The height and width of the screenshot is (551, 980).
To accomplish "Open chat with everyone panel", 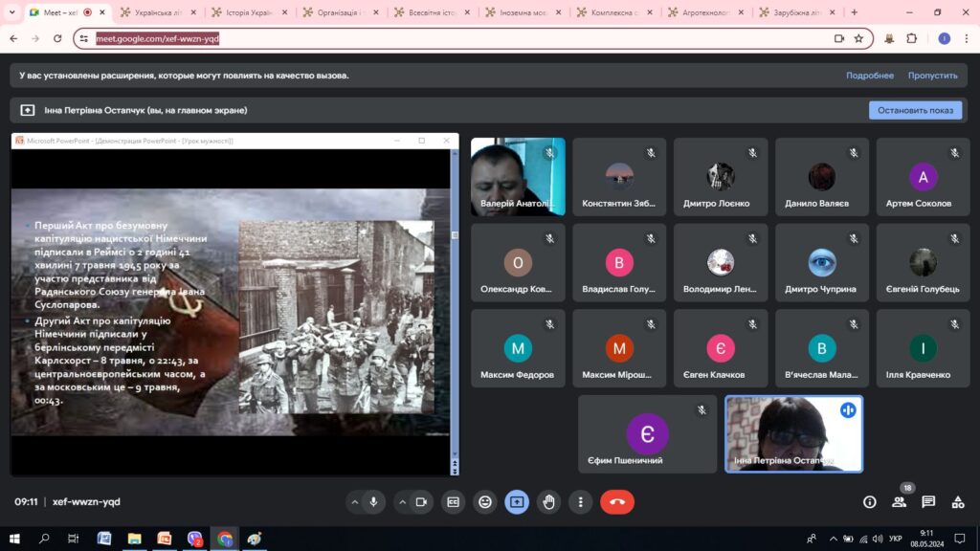I will pos(928,501).
